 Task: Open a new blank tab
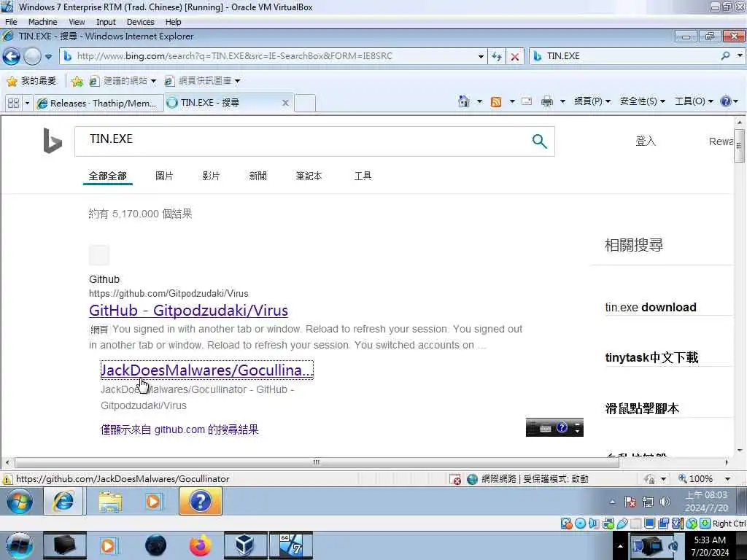(305, 103)
